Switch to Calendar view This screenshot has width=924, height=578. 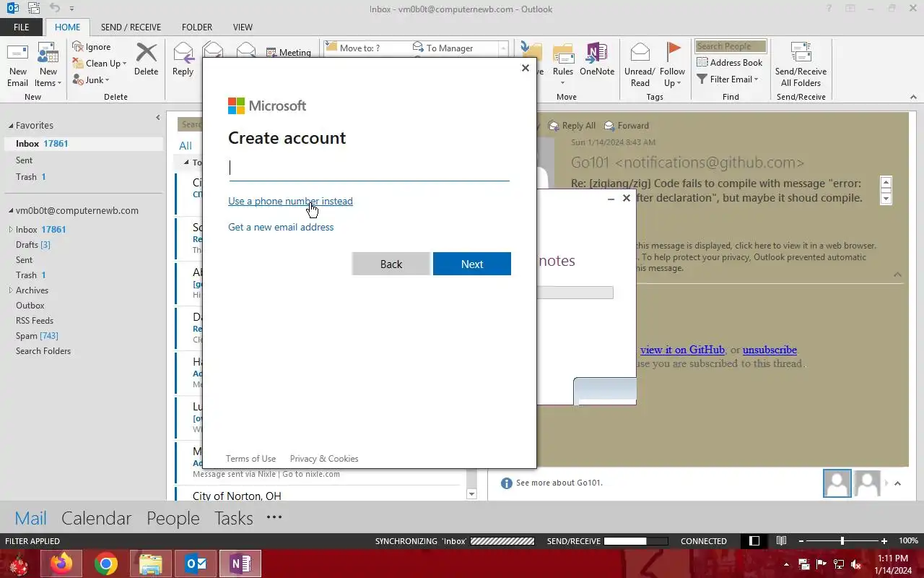(x=96, y=518)
